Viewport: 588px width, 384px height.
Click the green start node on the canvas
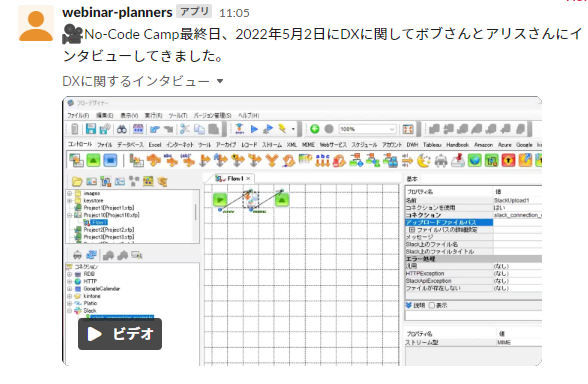[220, 200]
